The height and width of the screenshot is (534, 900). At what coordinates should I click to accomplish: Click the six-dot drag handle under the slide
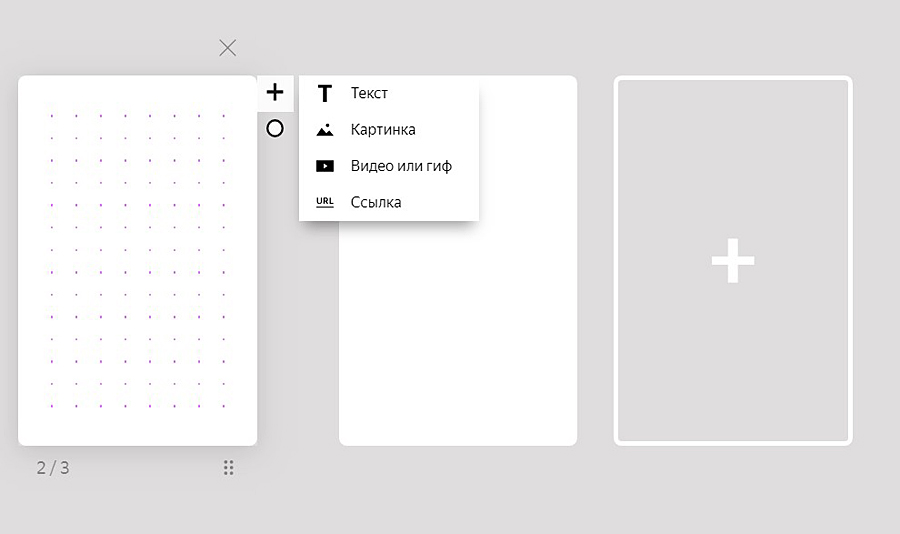228,467
